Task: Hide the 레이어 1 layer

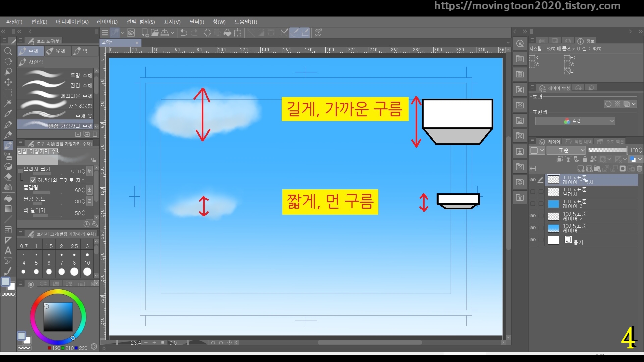Action: pos(532,228)
